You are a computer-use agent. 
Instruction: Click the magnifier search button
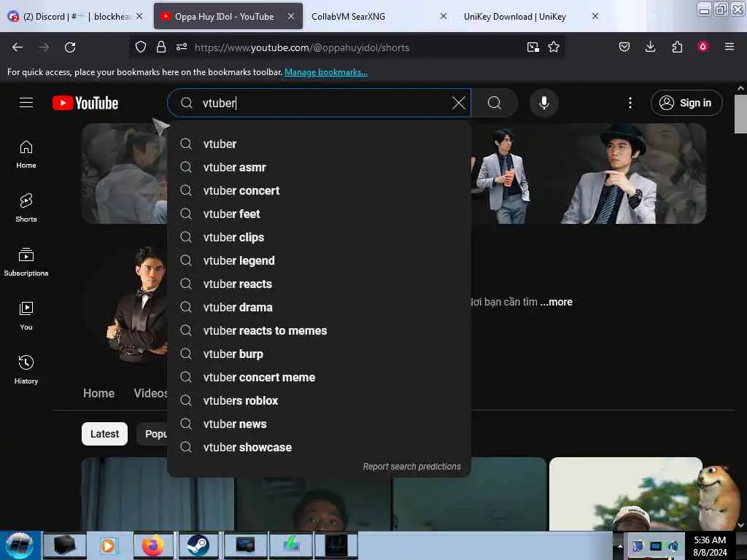point(495,103)
